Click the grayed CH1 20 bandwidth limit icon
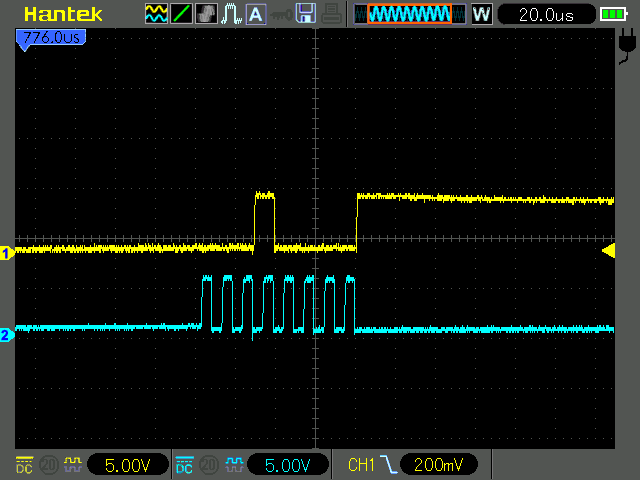 (x=49, y=465)
